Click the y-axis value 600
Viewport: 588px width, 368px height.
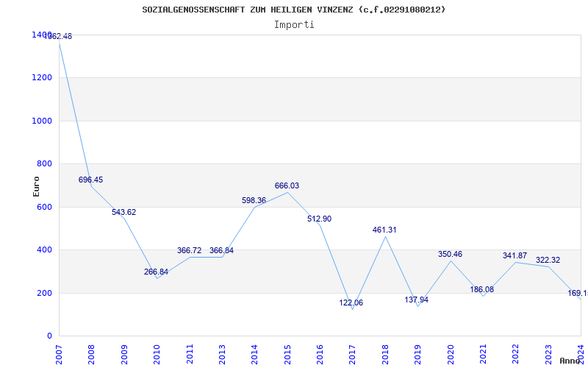click(45, 207)
